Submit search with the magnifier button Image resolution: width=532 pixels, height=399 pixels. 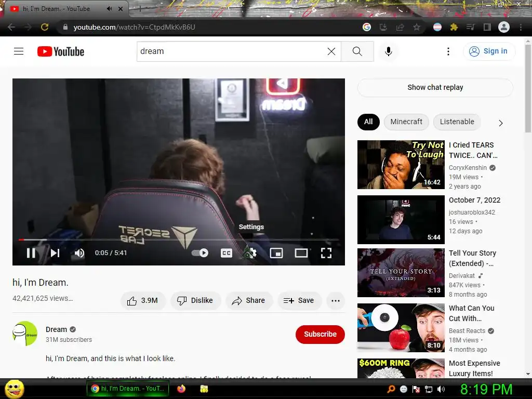point(357,51)
